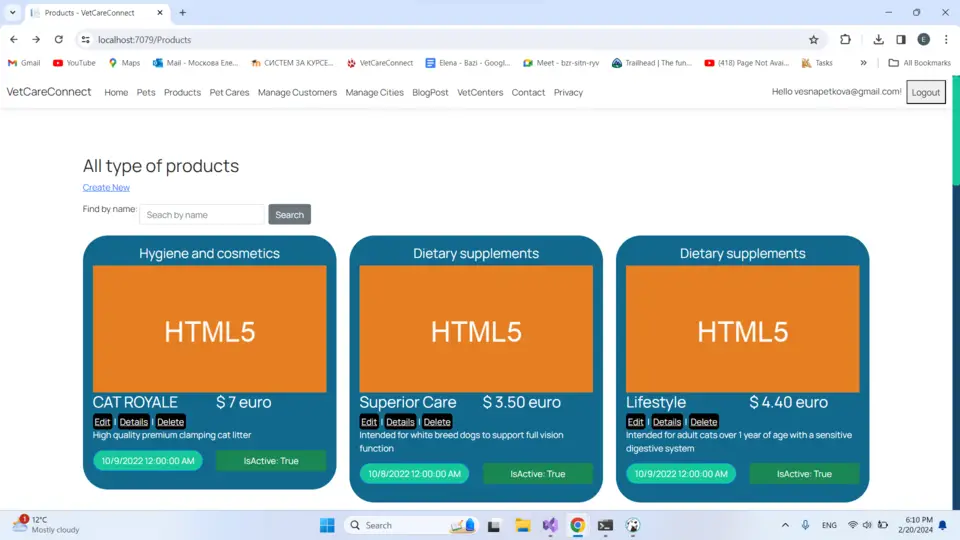Log out using the Logout button
Image resolution: width=960 pixels, height=540 pixels.
pos(925,92)
